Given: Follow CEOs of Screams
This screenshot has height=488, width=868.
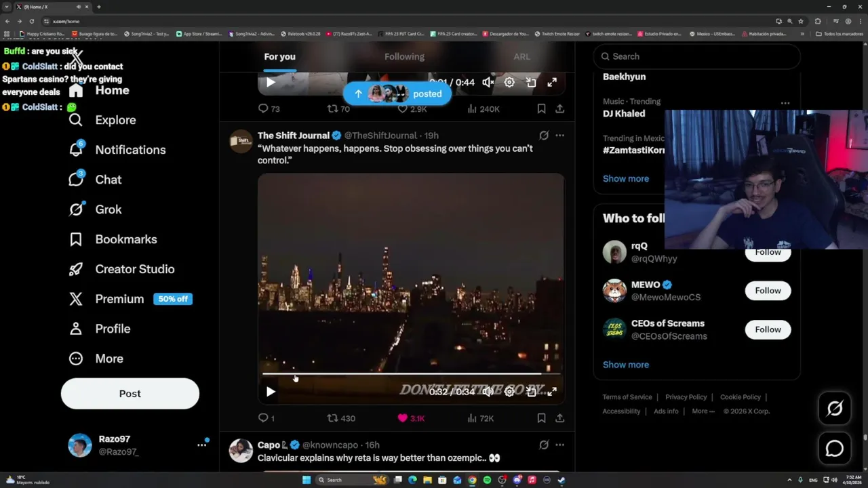Looking at the screenshot, I should point(768,329).
